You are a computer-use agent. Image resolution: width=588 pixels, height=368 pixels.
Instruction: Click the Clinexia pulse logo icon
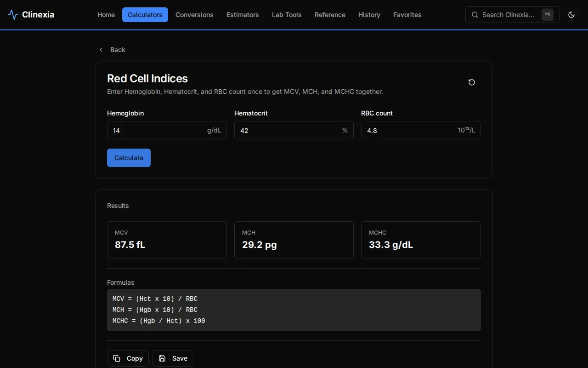point(13,15)
